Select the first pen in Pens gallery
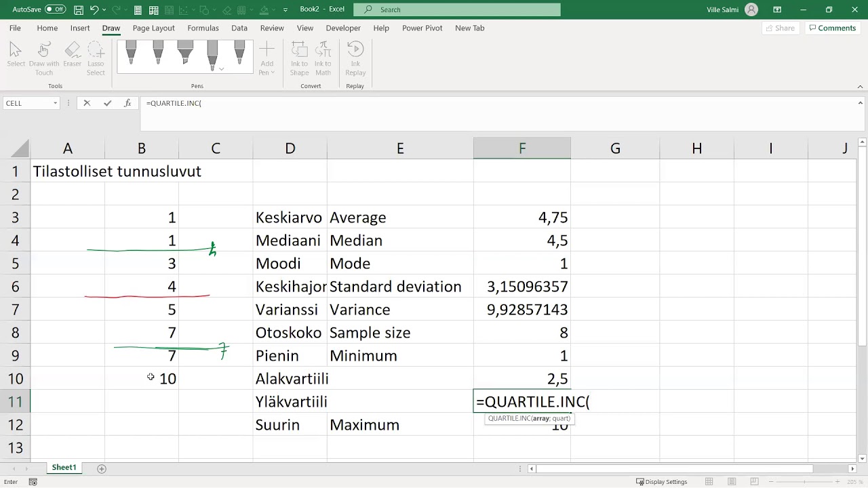This screenshot has width=868, height=488. pyautogui.click(x=131, y=53)
